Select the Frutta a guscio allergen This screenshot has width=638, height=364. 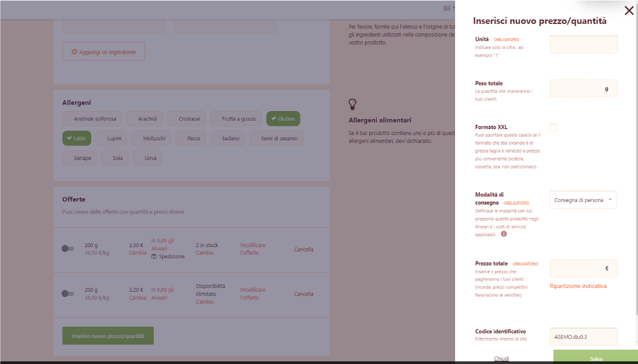(236, 119)
